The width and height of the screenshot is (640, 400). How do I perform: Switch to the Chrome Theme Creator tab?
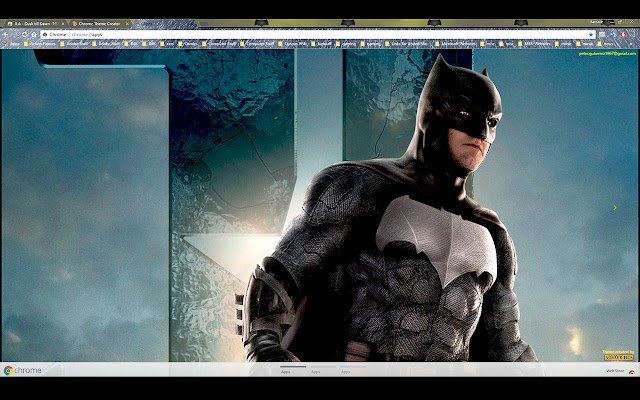click(98, 23)
